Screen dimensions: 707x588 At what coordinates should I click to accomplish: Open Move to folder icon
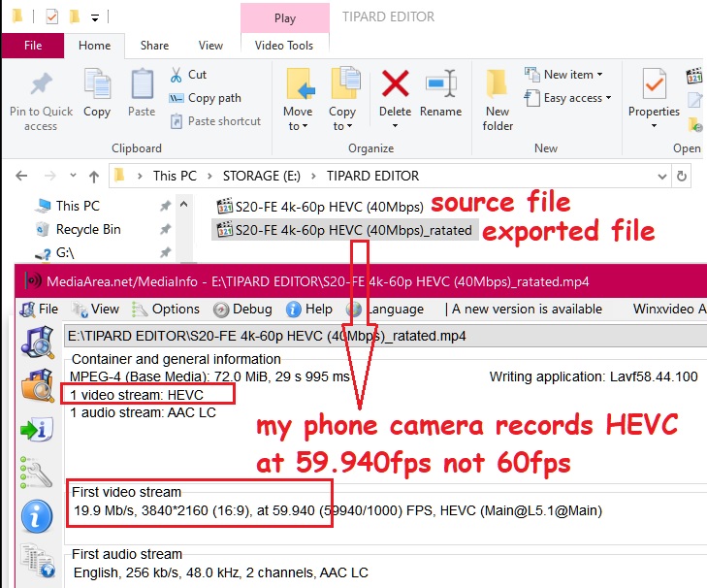tap(300, 83)
